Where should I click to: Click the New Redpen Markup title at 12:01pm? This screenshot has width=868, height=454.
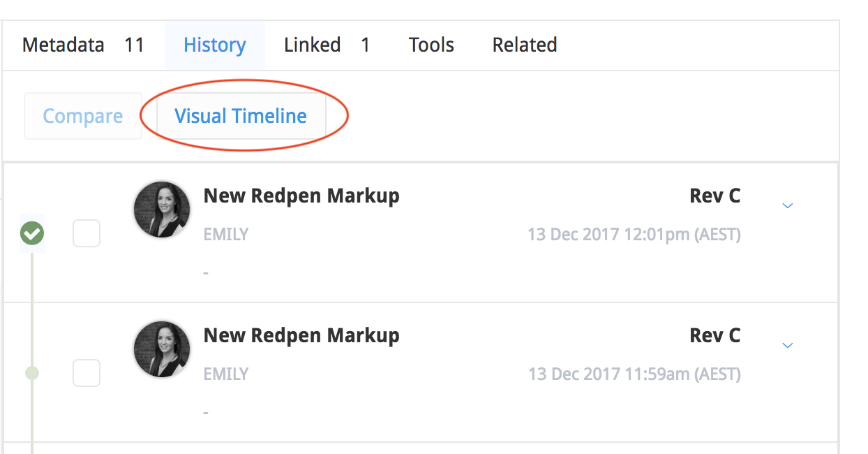(301, 196)
